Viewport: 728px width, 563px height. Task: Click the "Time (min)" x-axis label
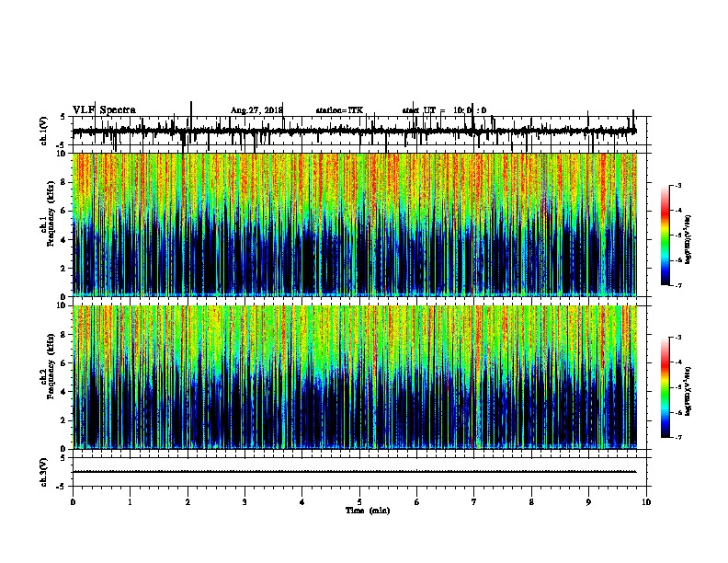(368, 511)
